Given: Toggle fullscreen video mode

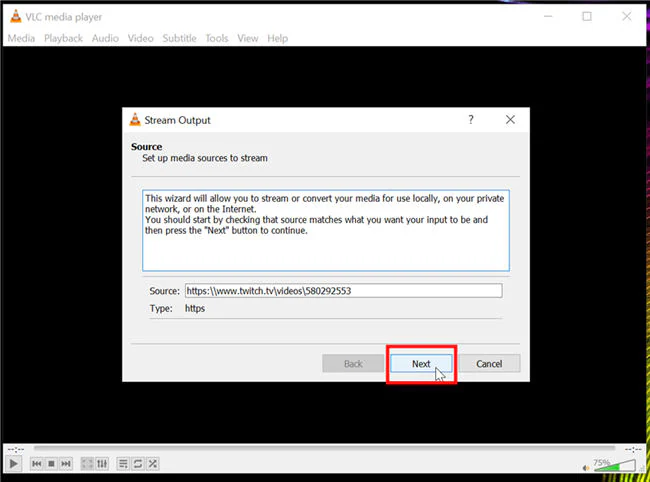Looking at the screenshot, I should (87, 463).
